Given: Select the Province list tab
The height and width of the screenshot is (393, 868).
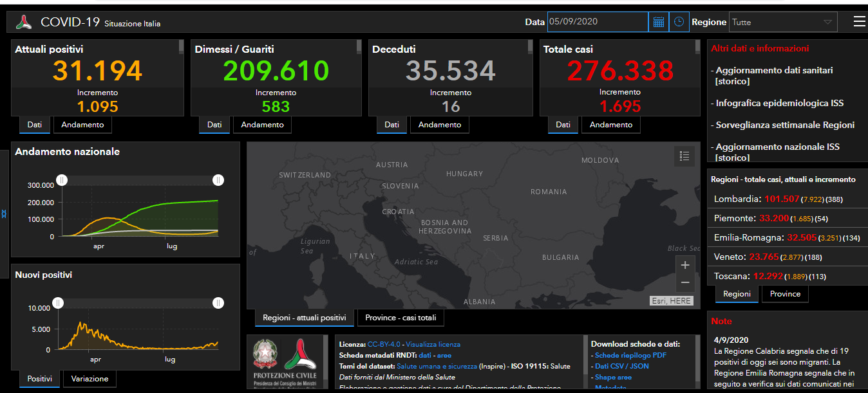Looking at the screenshot, I should (785, 294).
